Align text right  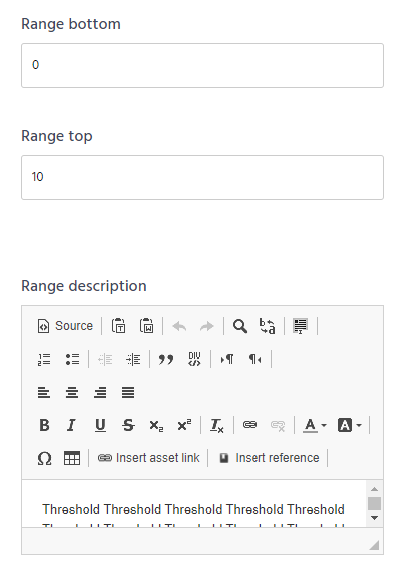click(100, 392)
